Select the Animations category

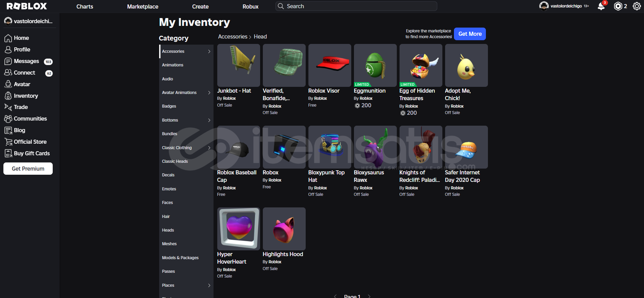click(186, 65)
